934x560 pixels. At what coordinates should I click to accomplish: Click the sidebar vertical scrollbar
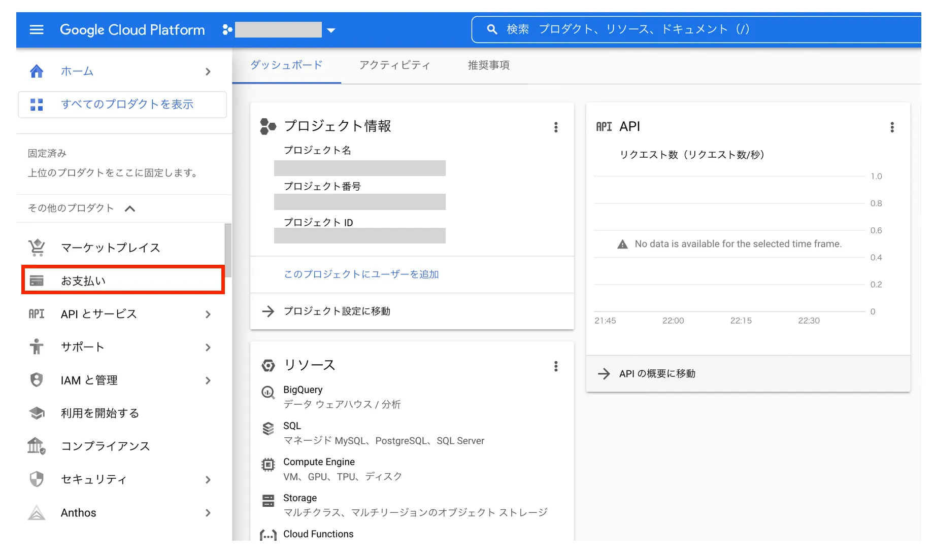(x=228, y=250)
